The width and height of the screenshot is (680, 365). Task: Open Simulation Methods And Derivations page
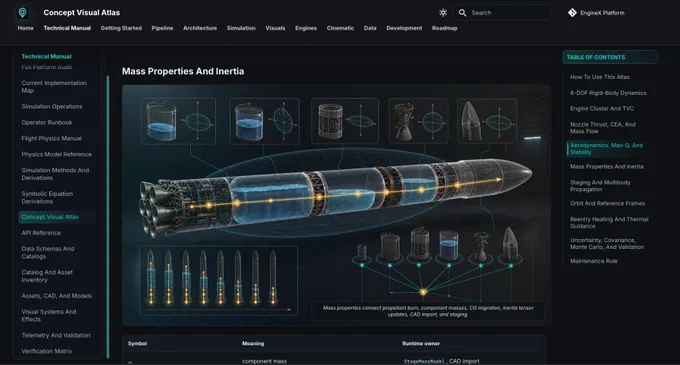[55, 174]
